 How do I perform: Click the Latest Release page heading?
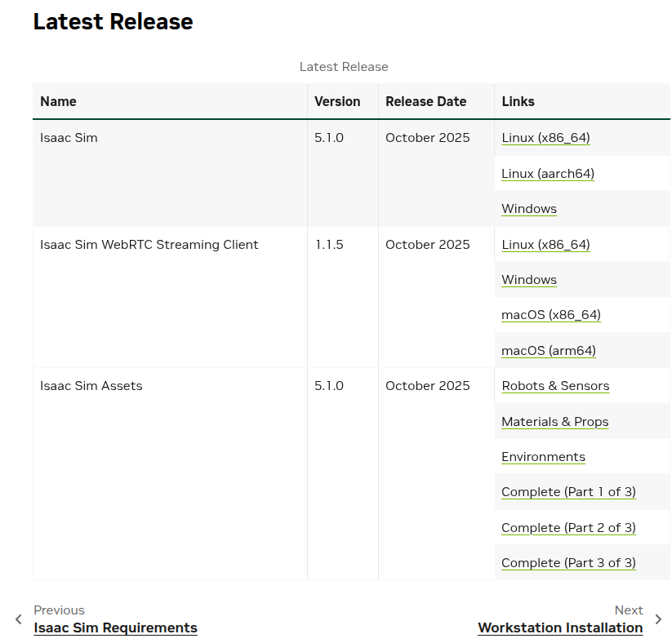click(x=113, y=21)
